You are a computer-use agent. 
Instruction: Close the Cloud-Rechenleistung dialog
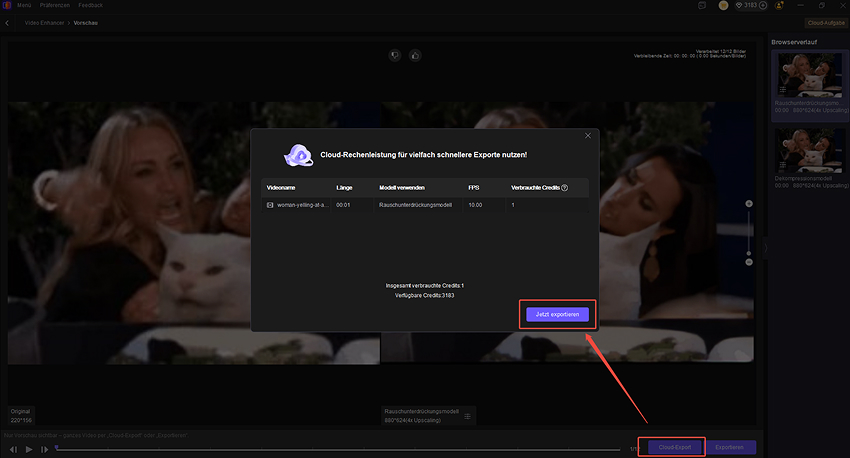point(588,135)
